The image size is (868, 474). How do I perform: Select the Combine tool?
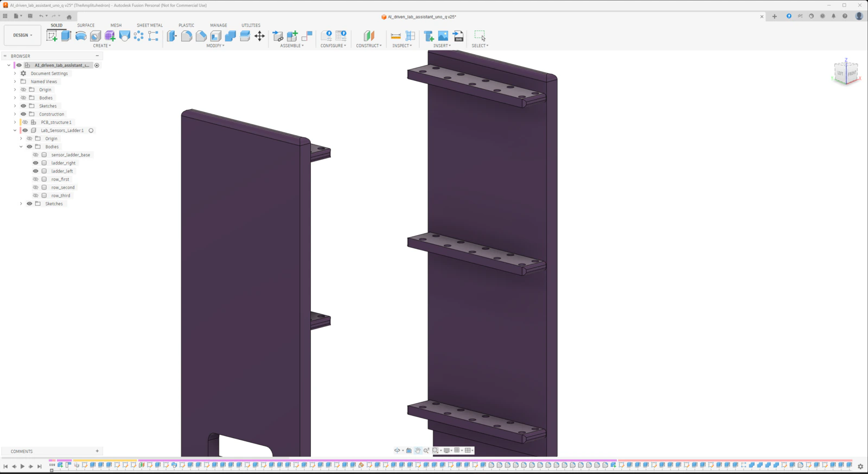(x=231, y=36)
